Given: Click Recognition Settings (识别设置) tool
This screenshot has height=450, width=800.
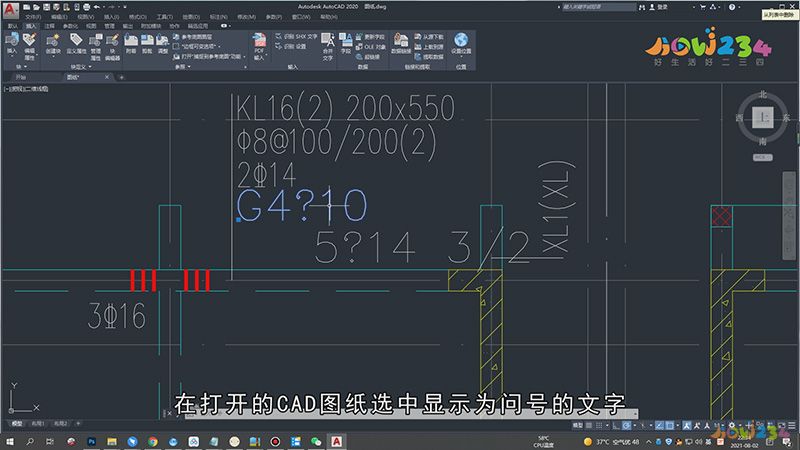Looking at the screenshot, I should pos(291,46).
